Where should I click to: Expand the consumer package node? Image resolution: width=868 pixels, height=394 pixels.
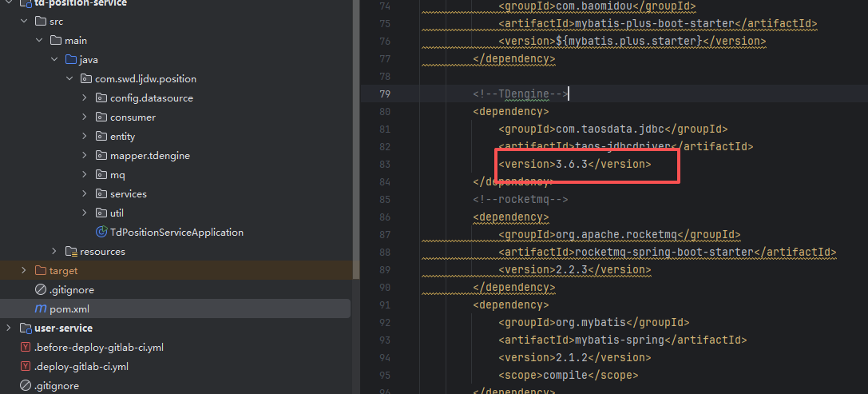85,117
